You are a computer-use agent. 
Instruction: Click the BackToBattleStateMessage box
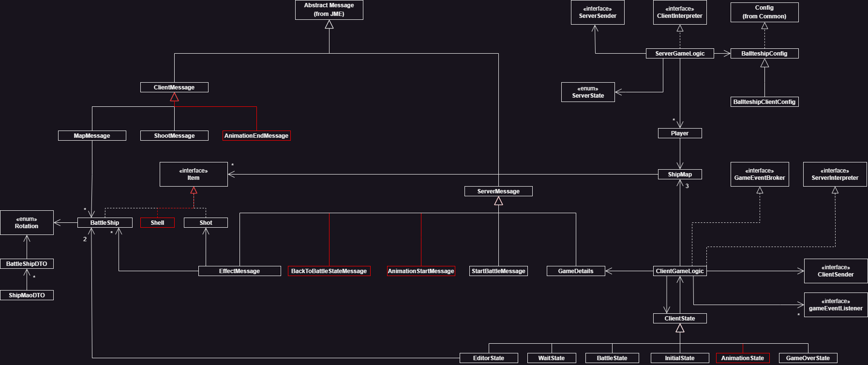(x=329, y=271)
